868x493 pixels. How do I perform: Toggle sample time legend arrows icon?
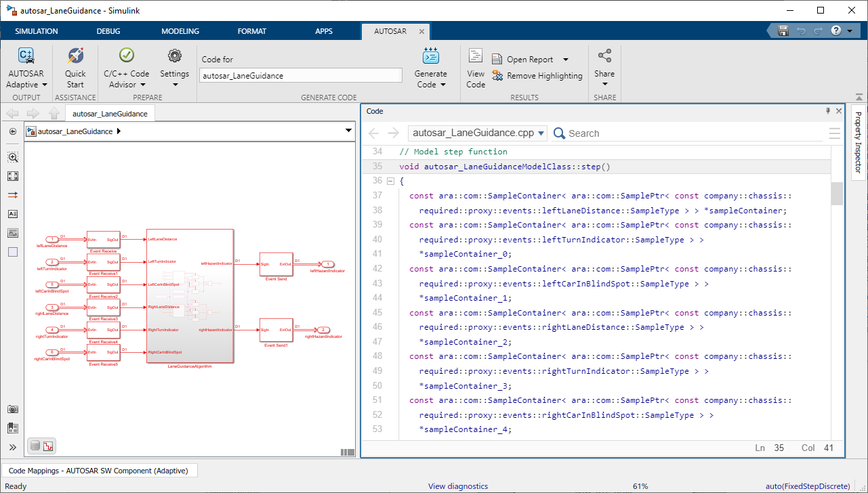click(13, 195)
